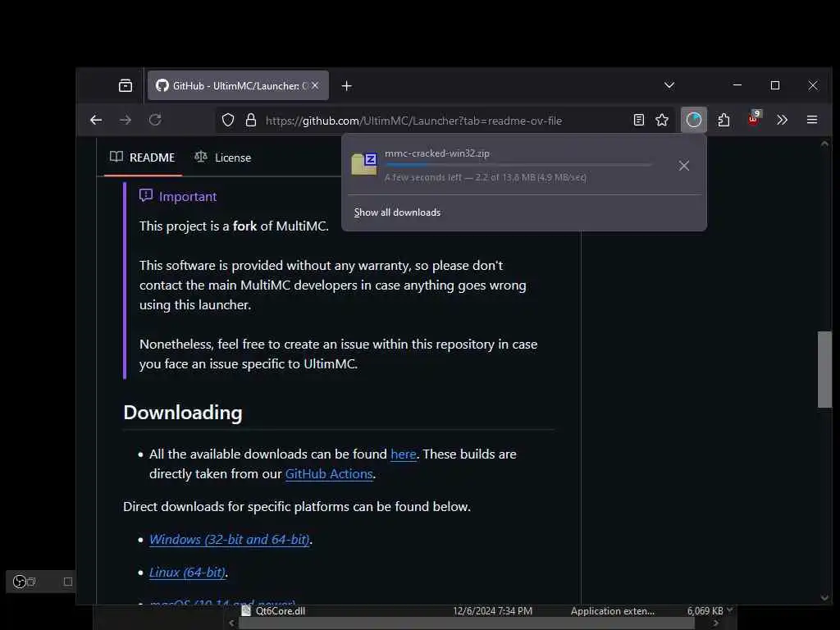Screen dimensions: 840x630
Task: Click the forward navigation arrow
Action: tap(126, 120)
